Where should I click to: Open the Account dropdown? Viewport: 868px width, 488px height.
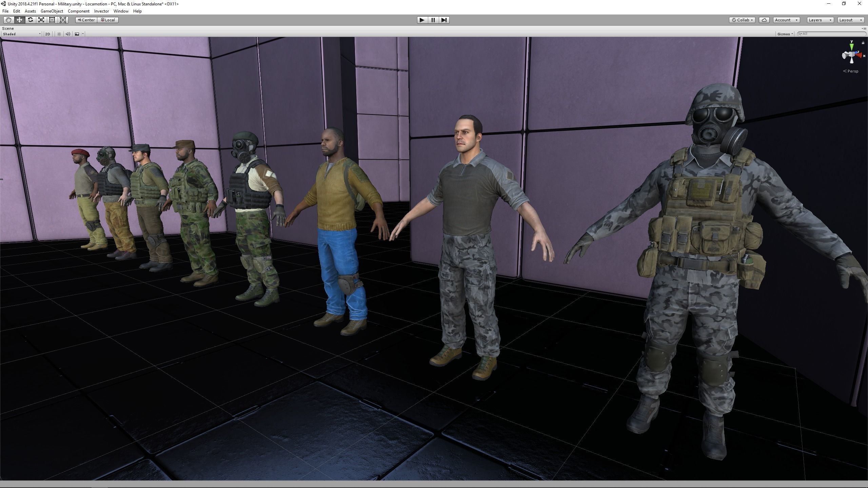pyautogui.click(x=786, y=20)
